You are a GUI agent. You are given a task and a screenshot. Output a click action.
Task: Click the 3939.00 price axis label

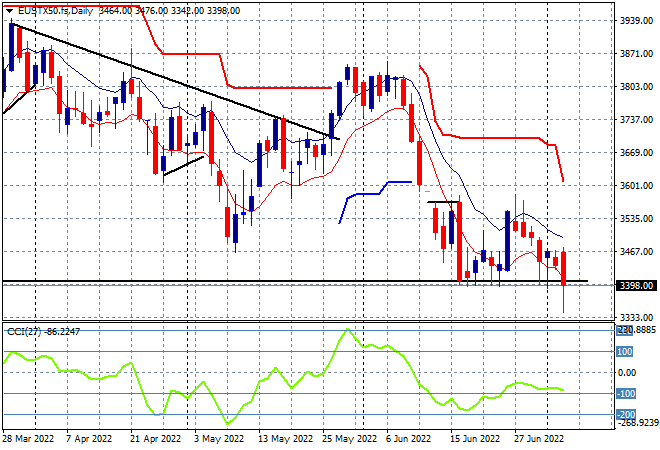click(x=636, y=21)
